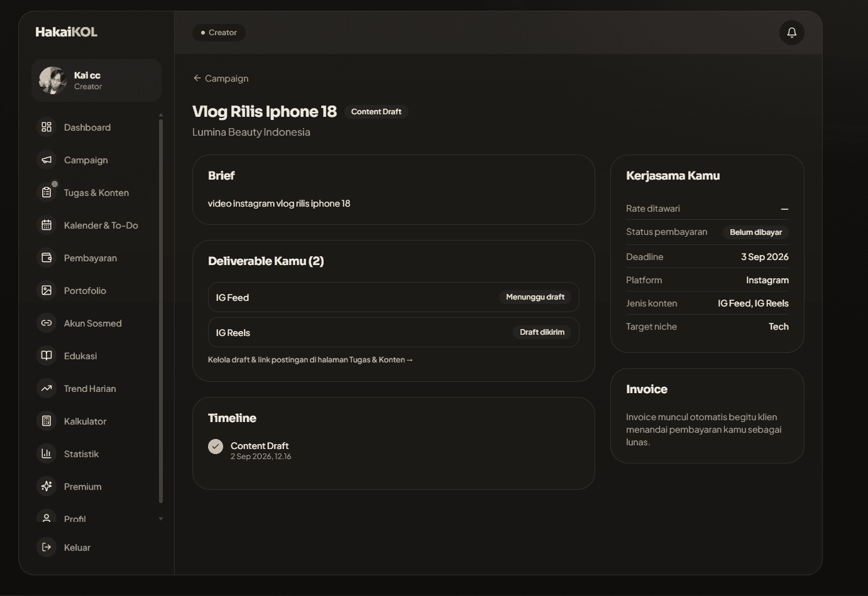Click the Campaign megaphone icon
The height and width of the screenshot is (596, 868).
[47, 160]
